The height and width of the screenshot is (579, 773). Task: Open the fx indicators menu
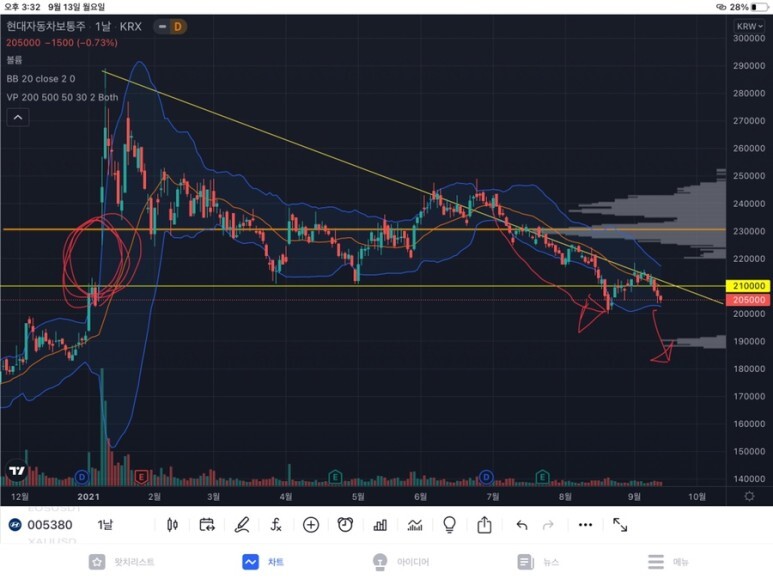click(x=276, y=525)
